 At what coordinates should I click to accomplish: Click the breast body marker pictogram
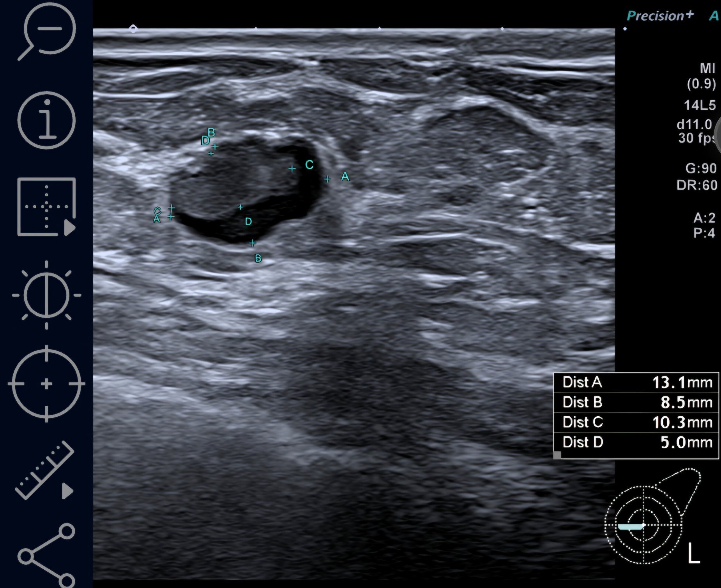(x=652, y=516)
